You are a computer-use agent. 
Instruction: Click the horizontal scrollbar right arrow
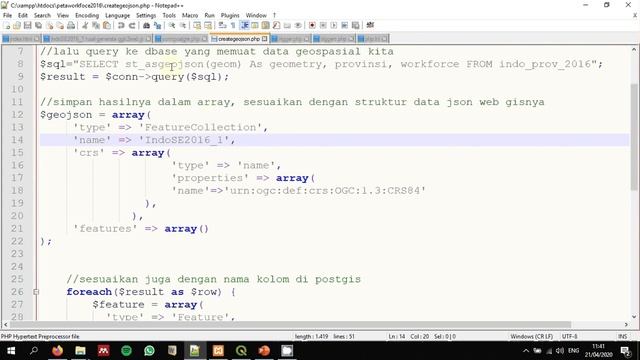pyautogui.click(x=627, y=324)
